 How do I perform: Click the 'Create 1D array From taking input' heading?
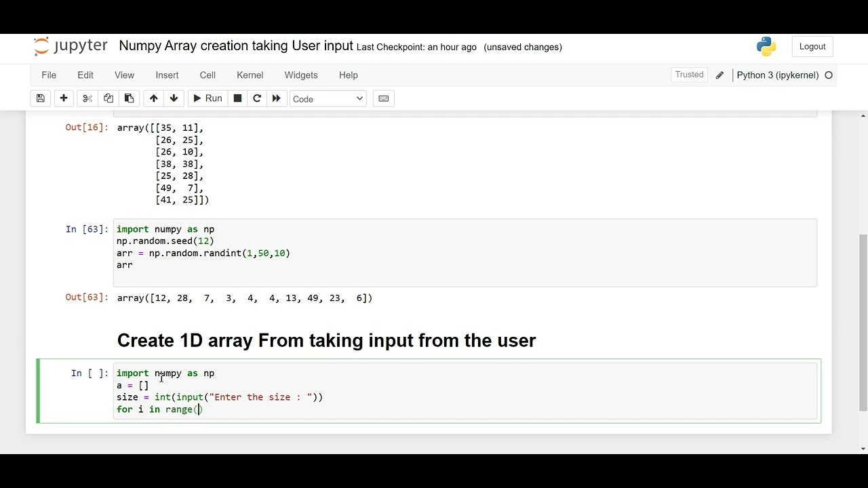(326, 340)
